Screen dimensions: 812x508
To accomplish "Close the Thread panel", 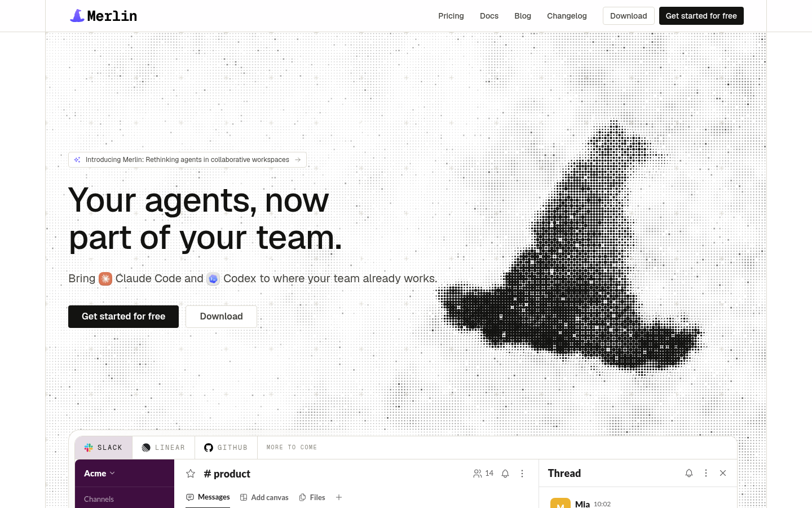I will pos(723,473).
